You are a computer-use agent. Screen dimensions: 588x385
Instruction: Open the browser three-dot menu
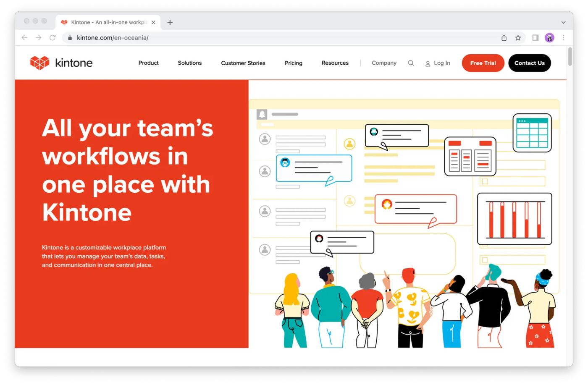click(564, 37)
